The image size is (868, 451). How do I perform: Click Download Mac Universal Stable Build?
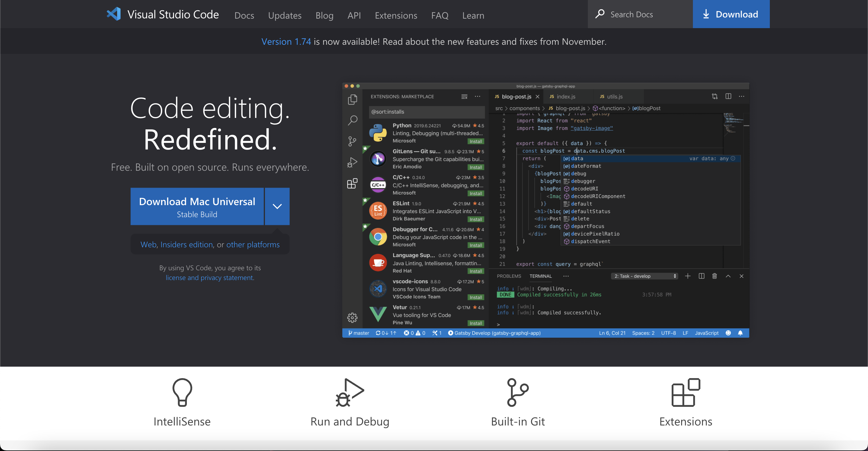(197, 206)
